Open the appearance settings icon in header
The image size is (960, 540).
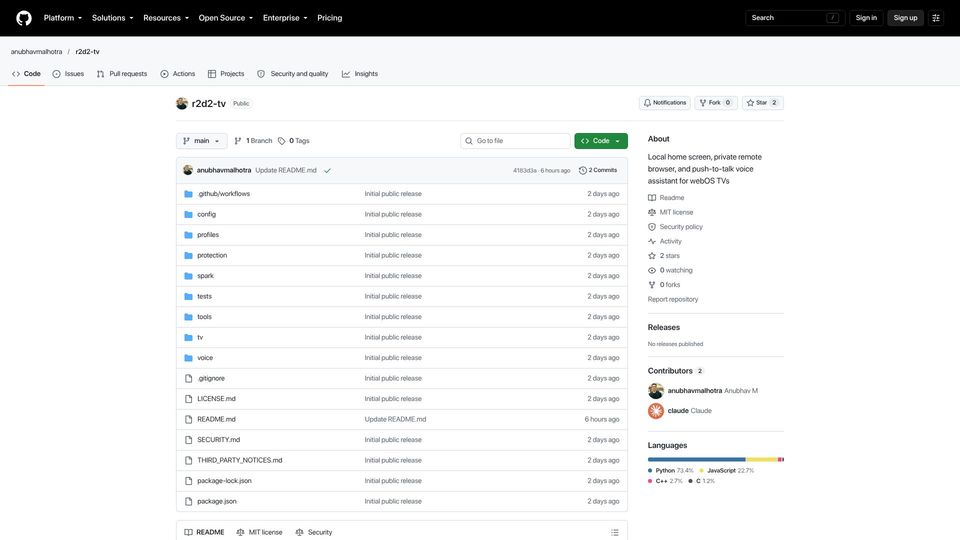coord(936,18)
